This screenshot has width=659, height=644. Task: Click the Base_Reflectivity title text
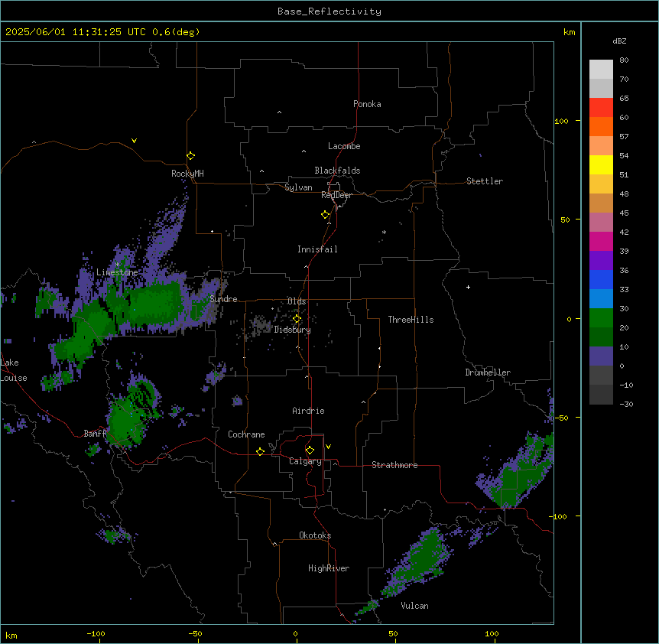pyautogui.click(x=329, y=11)
